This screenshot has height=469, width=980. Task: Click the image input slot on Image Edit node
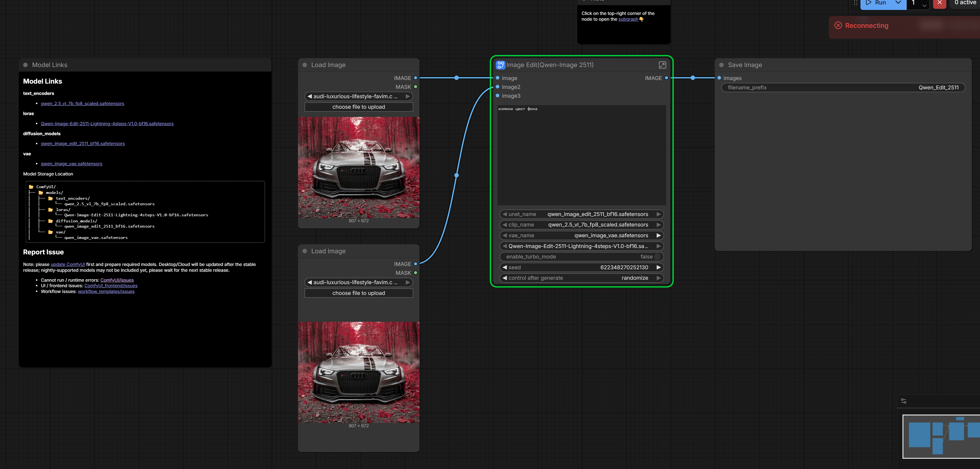tap(498, 78)
